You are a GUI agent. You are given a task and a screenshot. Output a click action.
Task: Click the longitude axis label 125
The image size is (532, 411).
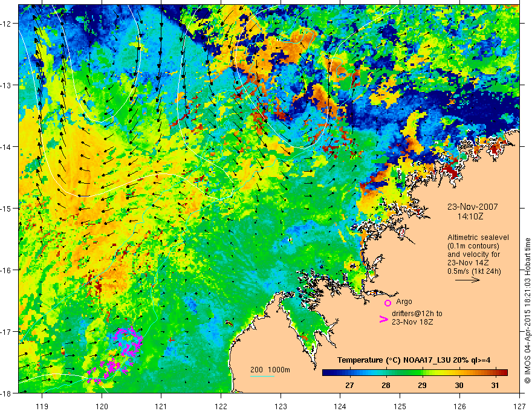pos(400,407)
